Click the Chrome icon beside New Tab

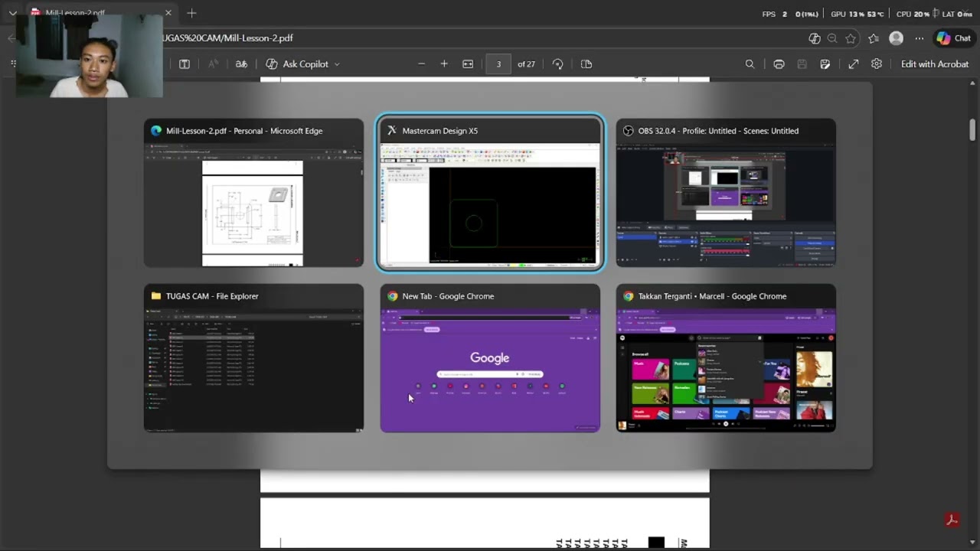[x=392, y=296]
